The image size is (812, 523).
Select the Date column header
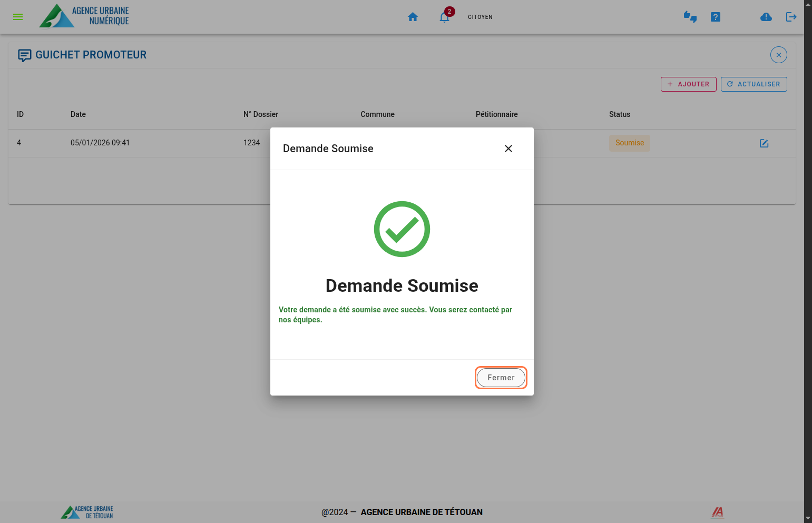click(x=78, y=114)
